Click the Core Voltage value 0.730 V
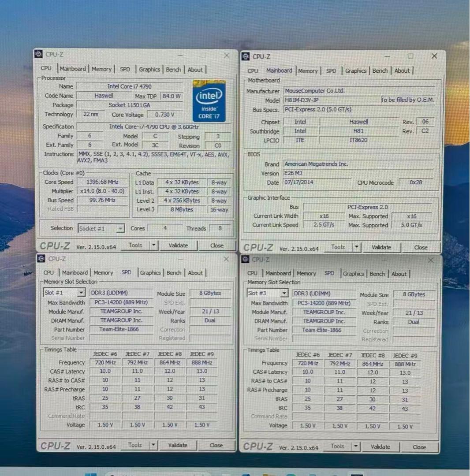The width and height of the screenshot is (470, 476). tap(165, 115)
